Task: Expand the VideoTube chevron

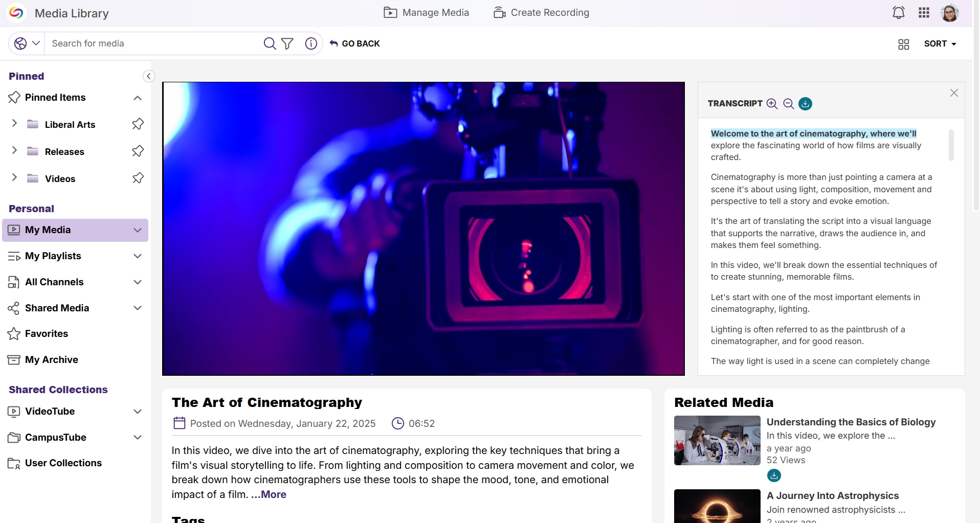Action: click(138, 412)
